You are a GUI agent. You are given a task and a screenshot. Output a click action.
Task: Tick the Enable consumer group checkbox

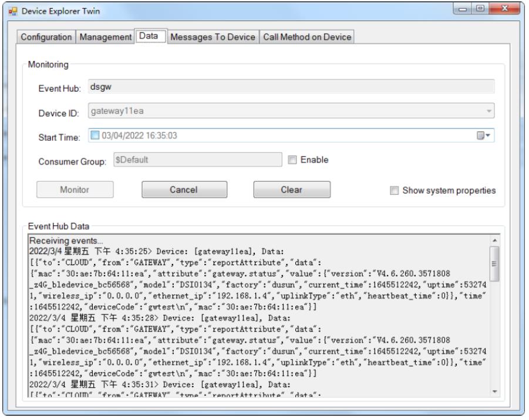click(292, 160)
